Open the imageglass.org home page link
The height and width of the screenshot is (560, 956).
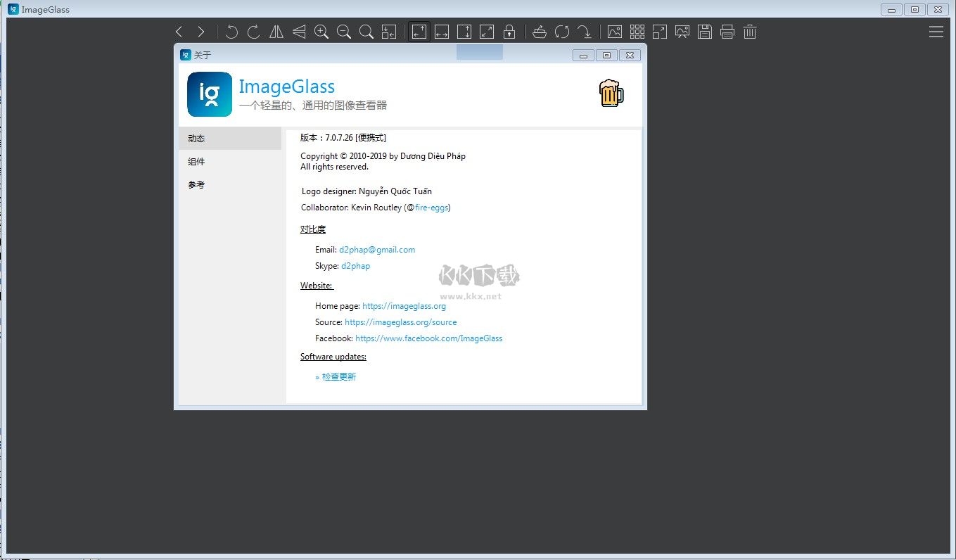coord(404,305)
